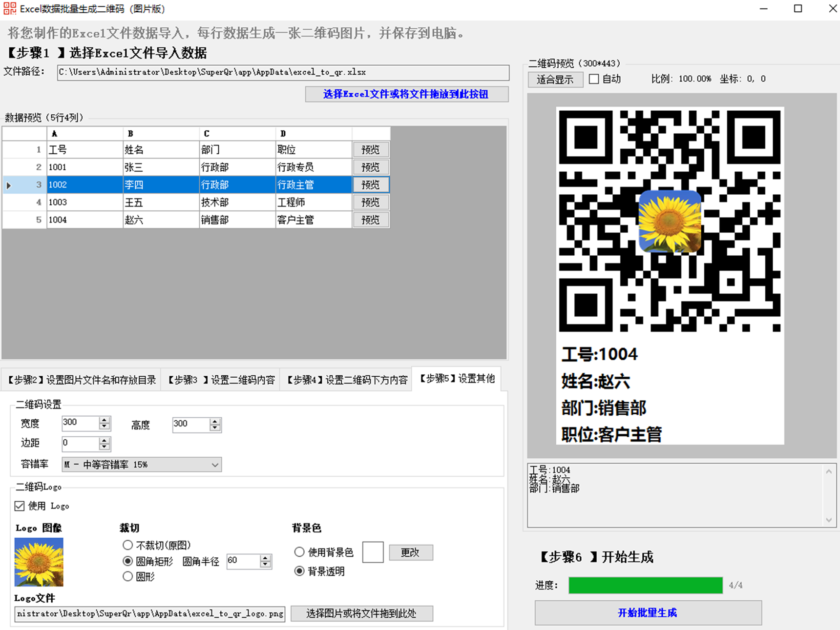Viewport: 840px width, 630px height.
Task: Increase 高度 value with up arrow
Action: pos(215,422)
